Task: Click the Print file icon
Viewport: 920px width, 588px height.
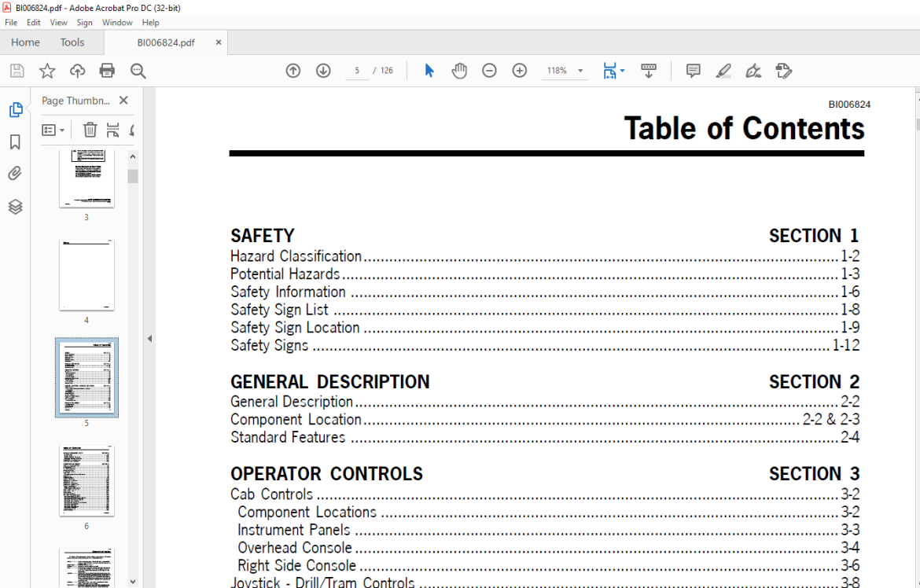Action: click(x=107, y=71)
